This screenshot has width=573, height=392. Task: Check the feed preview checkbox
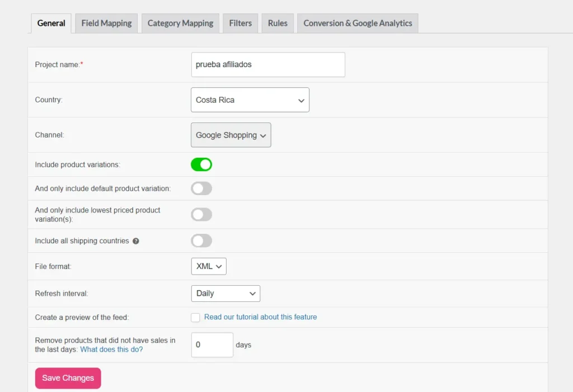point(195,318)
